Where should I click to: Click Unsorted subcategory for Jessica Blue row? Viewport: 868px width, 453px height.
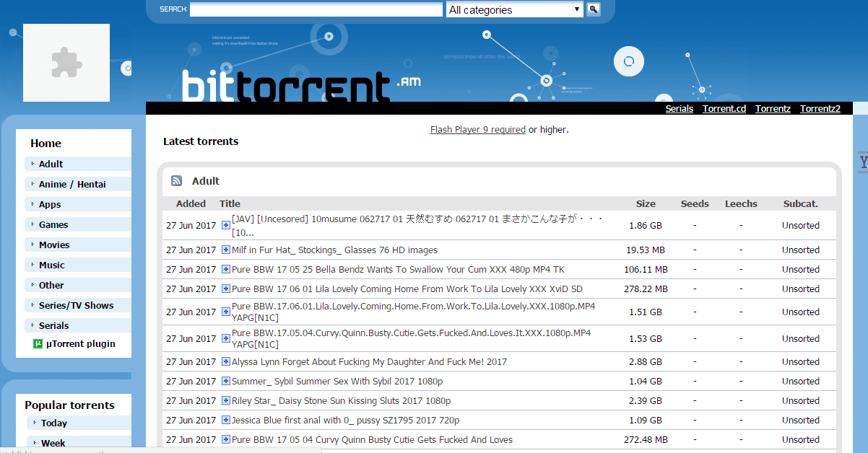[801, 420]
